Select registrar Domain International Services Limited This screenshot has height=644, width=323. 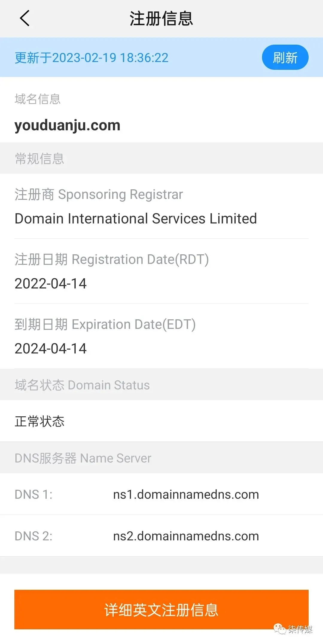coord(136,218)
